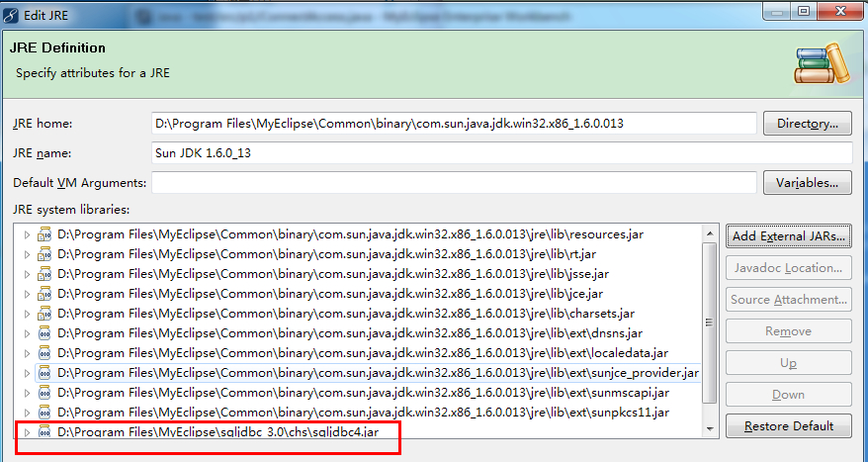Click the Javadoc Location... button
The width and height of the screenshot is (868, 462).
tap(789, 268)
